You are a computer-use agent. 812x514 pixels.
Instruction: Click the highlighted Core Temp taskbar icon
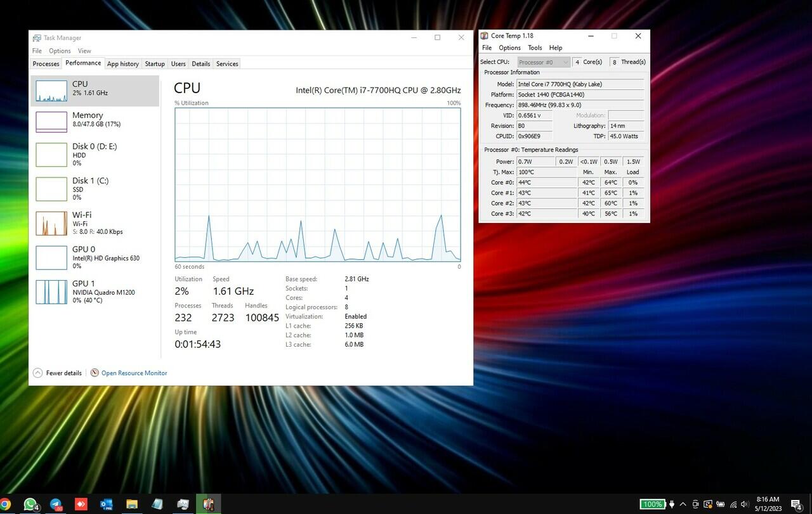(x=208, y=504)
